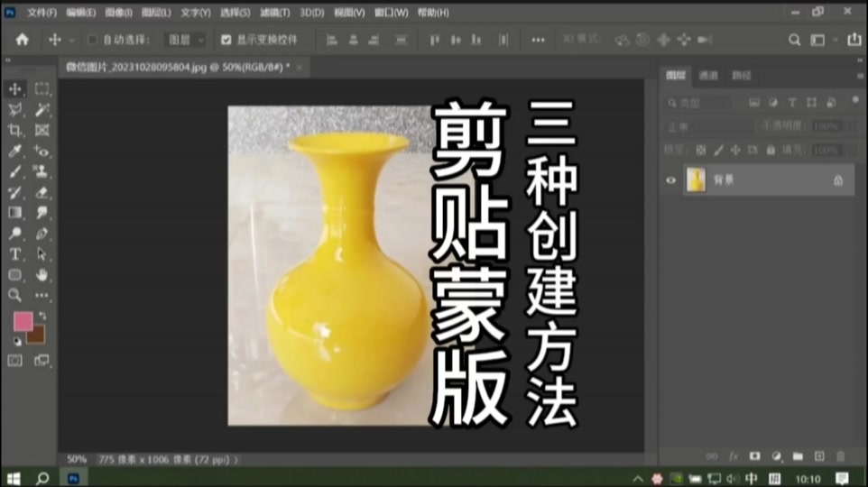Select the Rectangular Marquee tool
The height and width of the screenshot is (487, 868).
pos(42,88)
